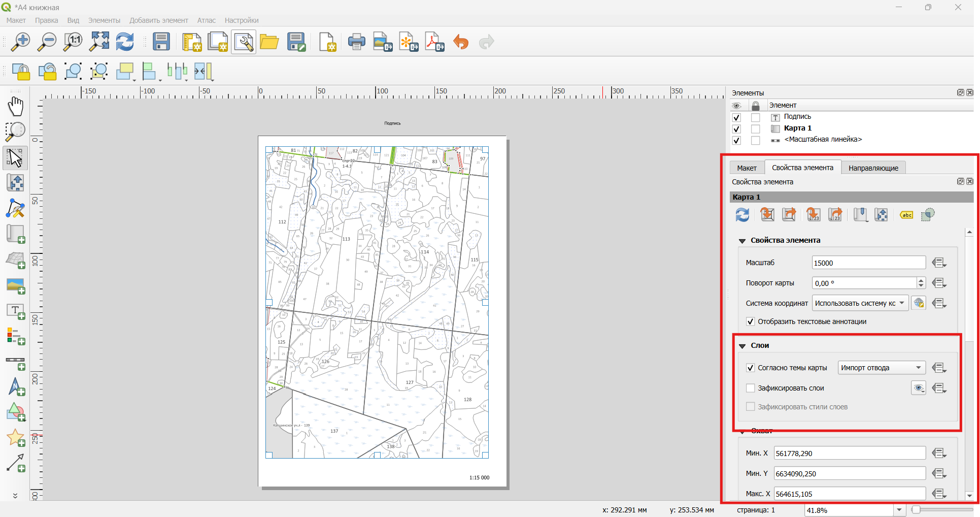Select the Add Scale Bar tool
Viewport: 980px width, 517px height.
[x=16, y=361]
